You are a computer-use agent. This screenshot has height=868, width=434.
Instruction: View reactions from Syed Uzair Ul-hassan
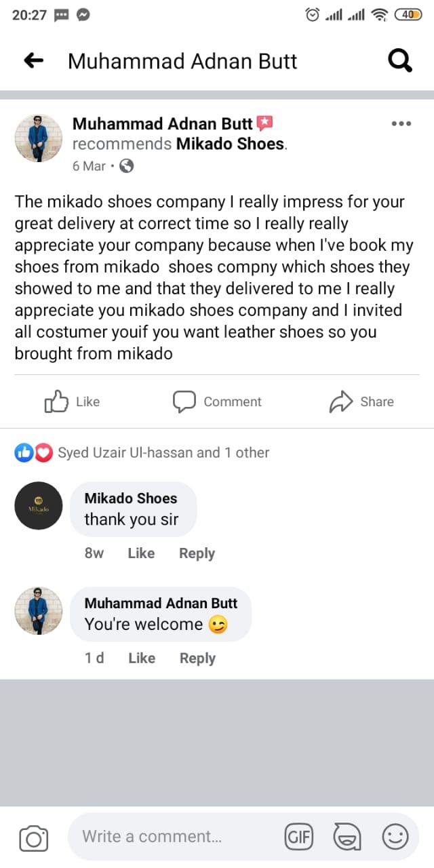(x=163, y=453)
